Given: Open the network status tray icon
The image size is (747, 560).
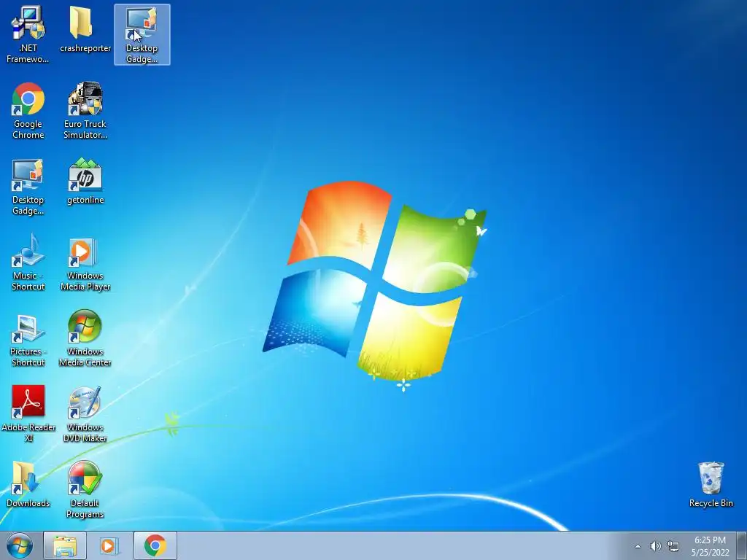Looking at the screenshot, I should (673, 546).
